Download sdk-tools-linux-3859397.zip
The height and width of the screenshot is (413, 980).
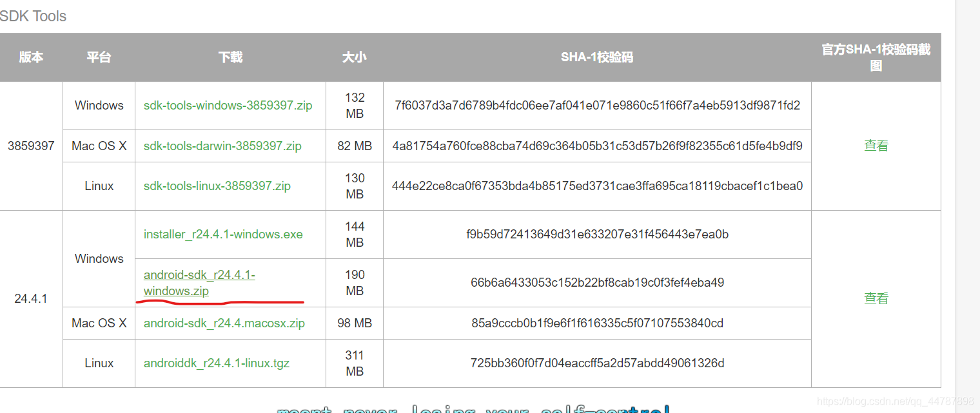pos(217,186)
